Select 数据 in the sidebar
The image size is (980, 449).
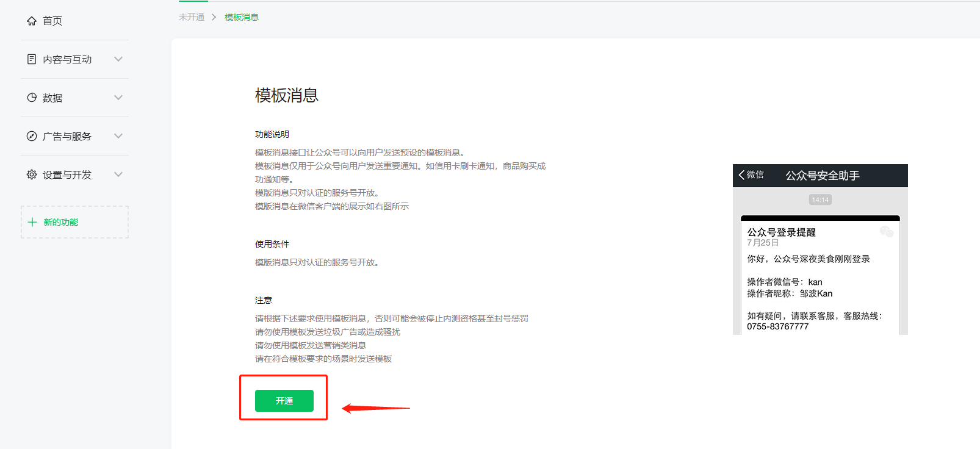(74, 98)
